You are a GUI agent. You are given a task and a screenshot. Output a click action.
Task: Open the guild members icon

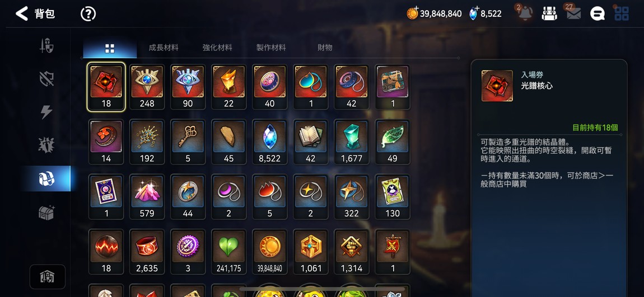(x=549, y=13)
